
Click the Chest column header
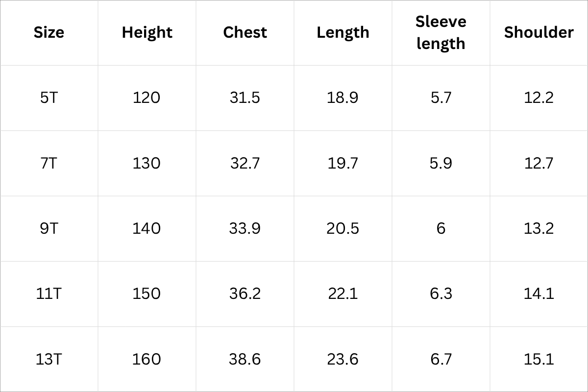pyautogui.click(x=245, y=32)
